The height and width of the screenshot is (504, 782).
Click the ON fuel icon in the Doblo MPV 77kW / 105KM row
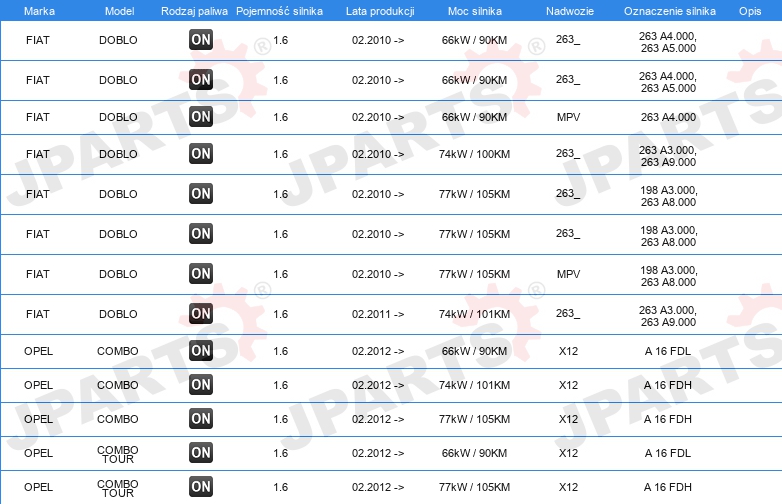[x=201, y=274]
